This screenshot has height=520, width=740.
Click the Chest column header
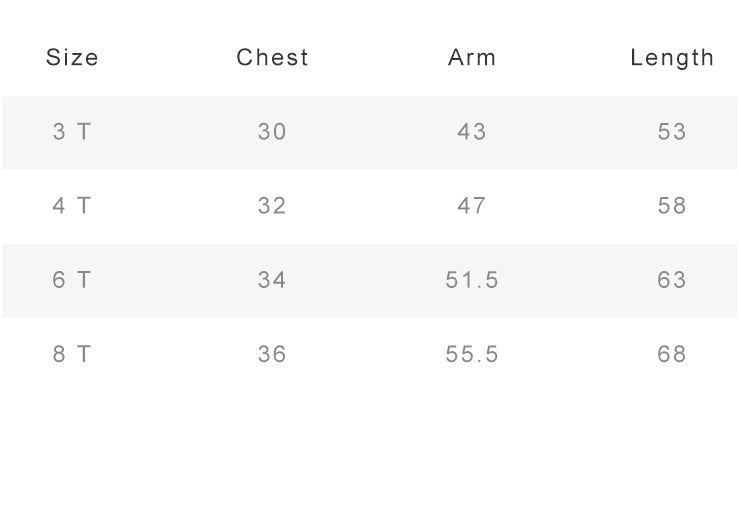272,58
